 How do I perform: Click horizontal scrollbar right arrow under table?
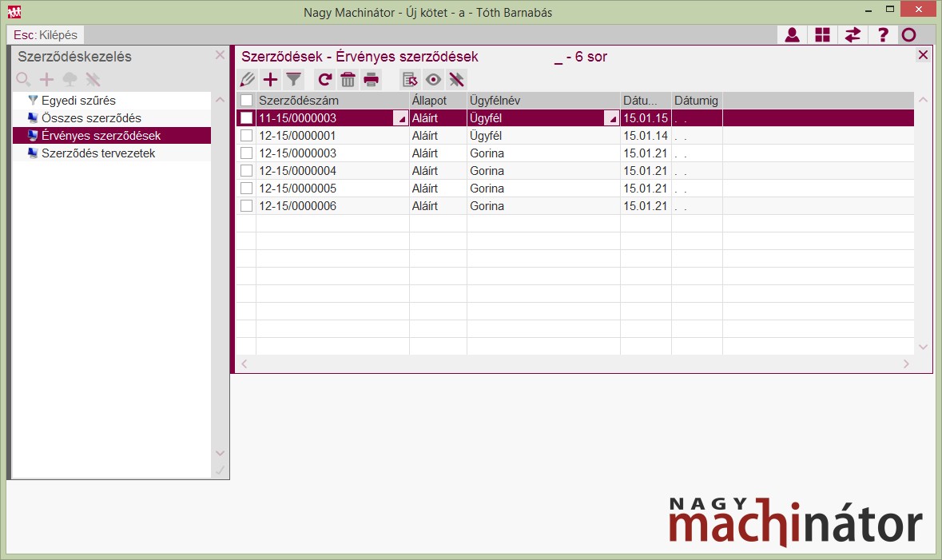(x=906, y=363)
